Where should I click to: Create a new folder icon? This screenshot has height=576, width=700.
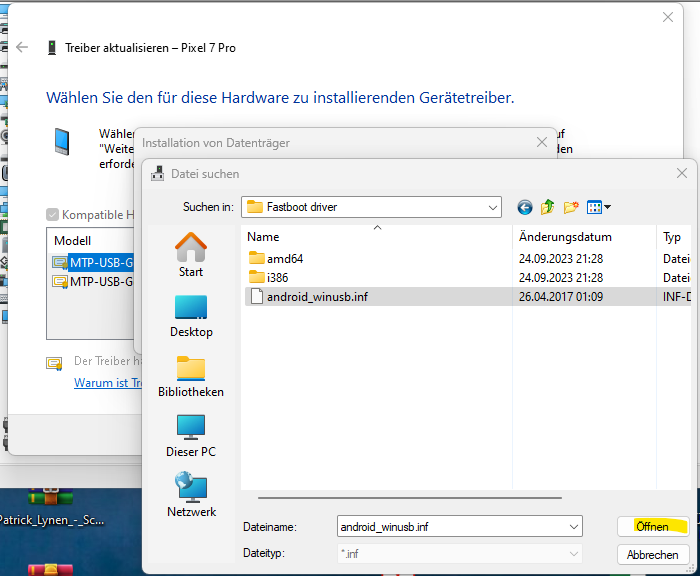tap(571, 207)
